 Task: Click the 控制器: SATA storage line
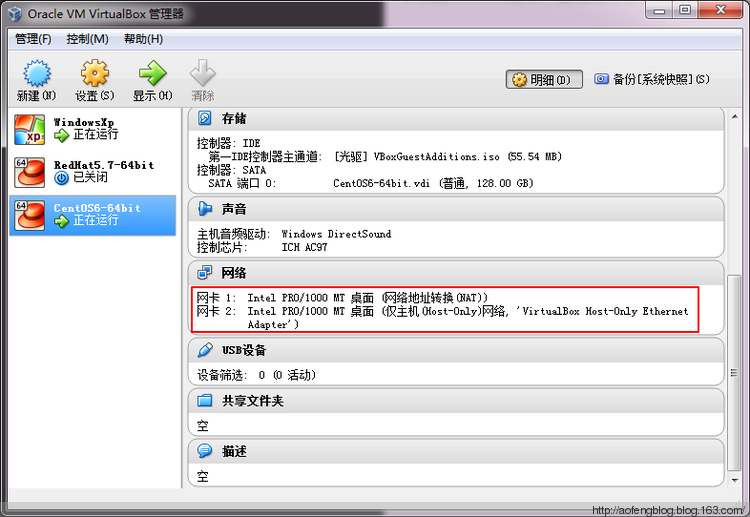coord(232,170)
